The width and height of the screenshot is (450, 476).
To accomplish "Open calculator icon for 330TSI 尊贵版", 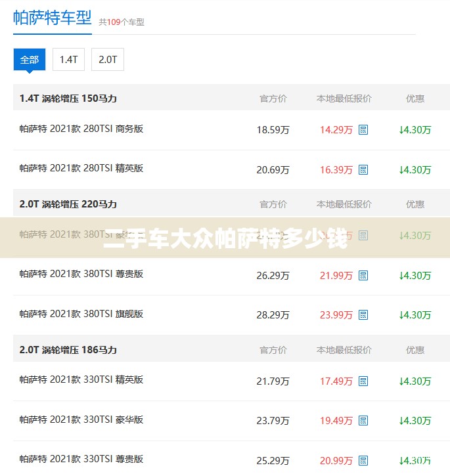I will point(363,460).
